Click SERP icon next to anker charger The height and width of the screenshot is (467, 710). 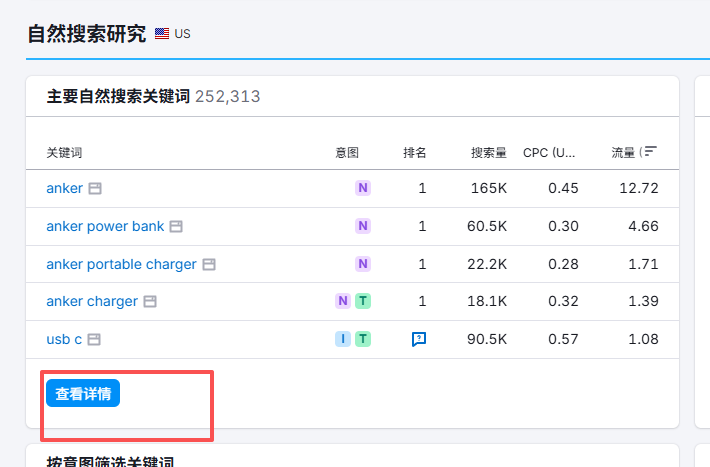click(150, 301)
